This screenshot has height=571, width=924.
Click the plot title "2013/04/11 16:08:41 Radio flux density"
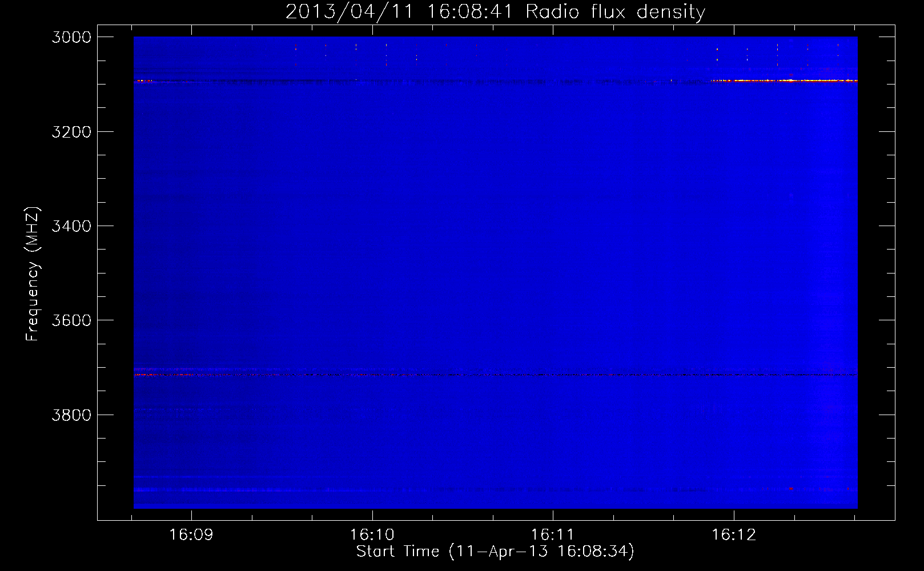495,11
